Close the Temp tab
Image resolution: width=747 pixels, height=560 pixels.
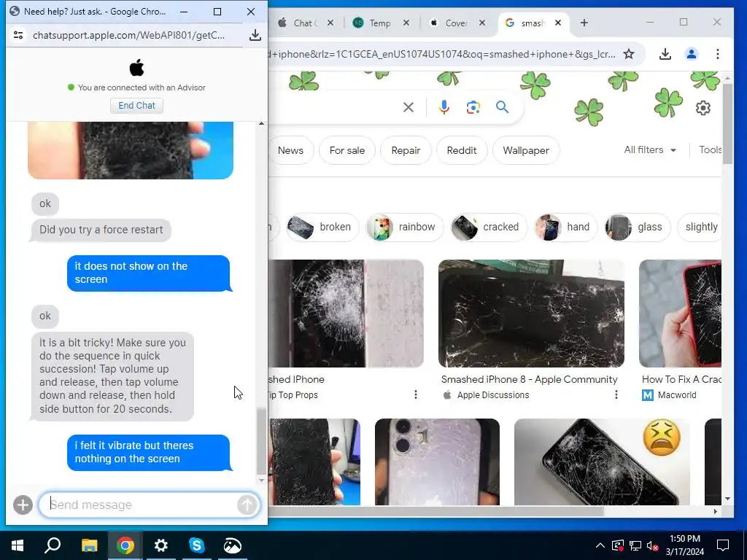(406, 23)
